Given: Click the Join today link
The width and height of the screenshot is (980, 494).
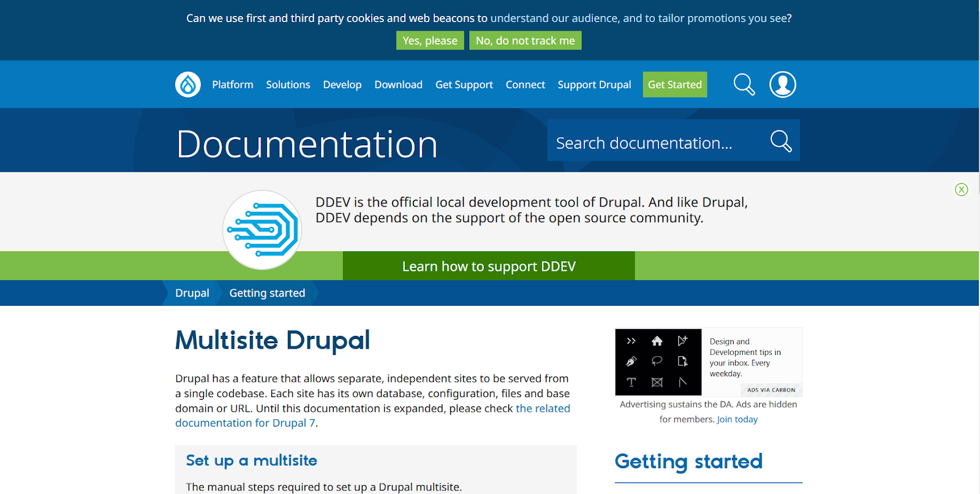Looking at the screenshot, I should pyautogui.click(x=737, y=419).
